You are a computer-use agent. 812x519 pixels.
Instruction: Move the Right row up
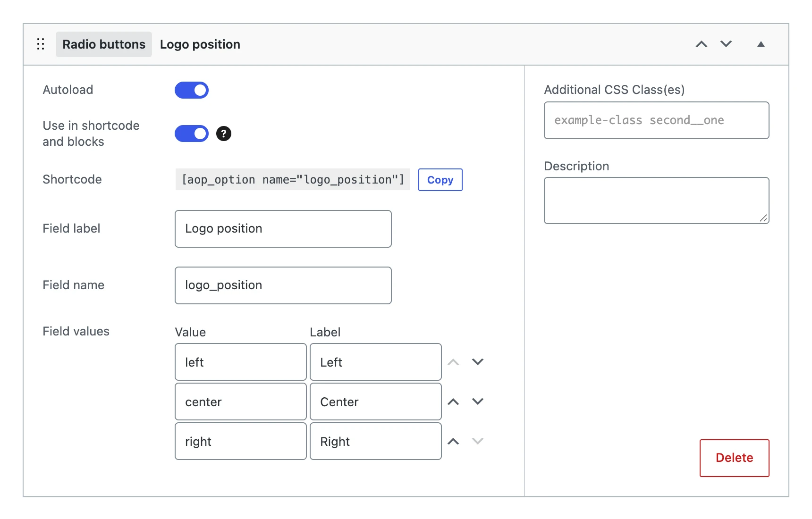453,441
